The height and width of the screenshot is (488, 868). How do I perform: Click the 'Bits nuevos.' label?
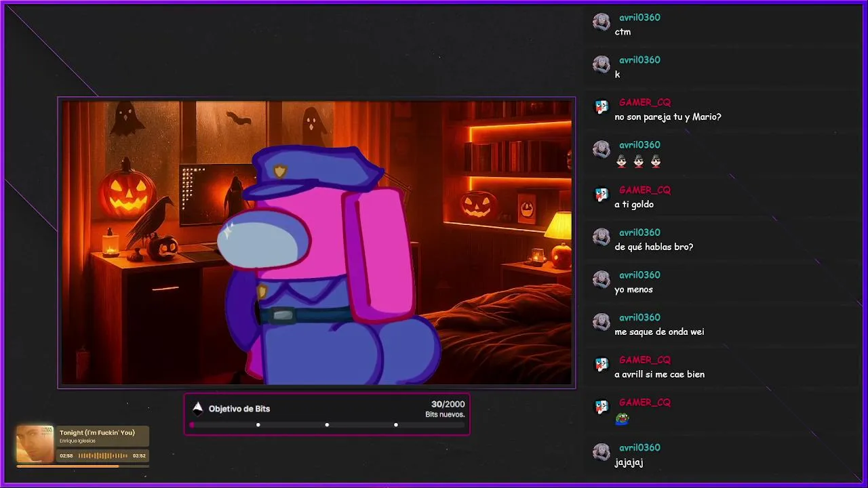click(445, 414)
